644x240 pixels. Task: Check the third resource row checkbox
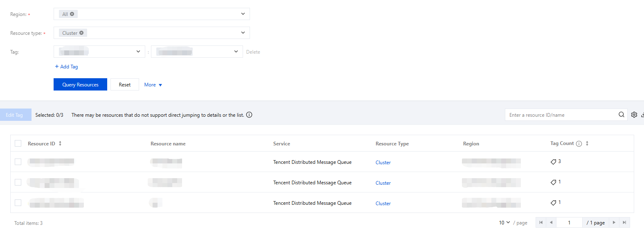pyautogui.click(x=18, y=203)
